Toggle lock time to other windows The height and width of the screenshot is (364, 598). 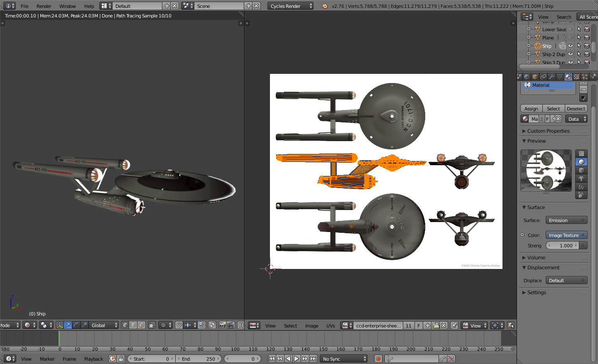(121, 359)
